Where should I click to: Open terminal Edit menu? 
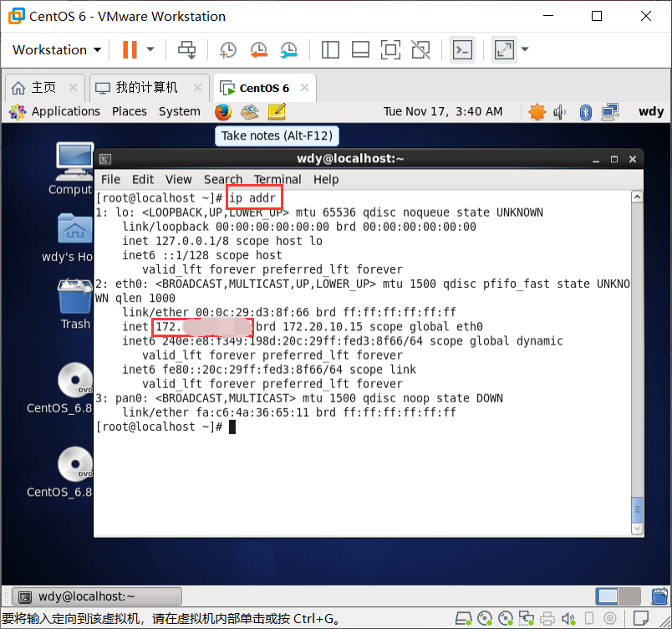point(143,179)
